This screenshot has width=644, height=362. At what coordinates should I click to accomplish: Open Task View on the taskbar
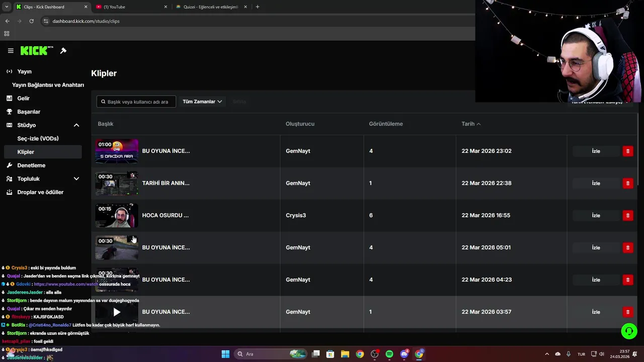click(315, 354)
